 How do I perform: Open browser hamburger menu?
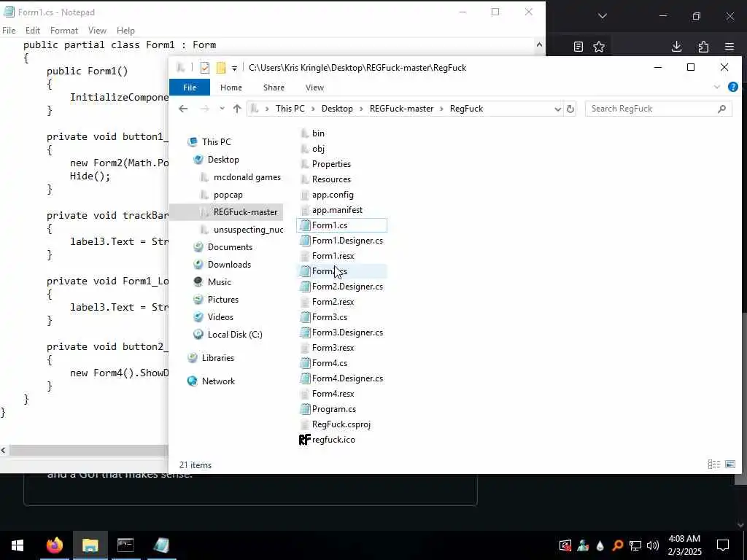click(729, 47)
